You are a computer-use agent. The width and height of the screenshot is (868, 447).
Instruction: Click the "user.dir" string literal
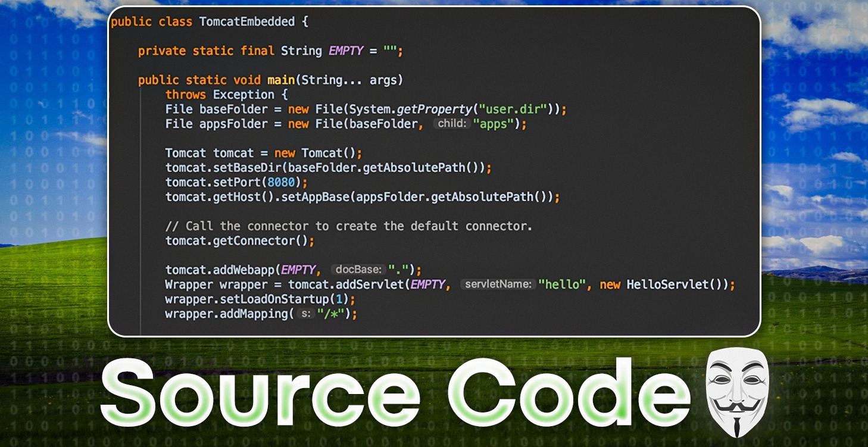click(x=514, y=110)
